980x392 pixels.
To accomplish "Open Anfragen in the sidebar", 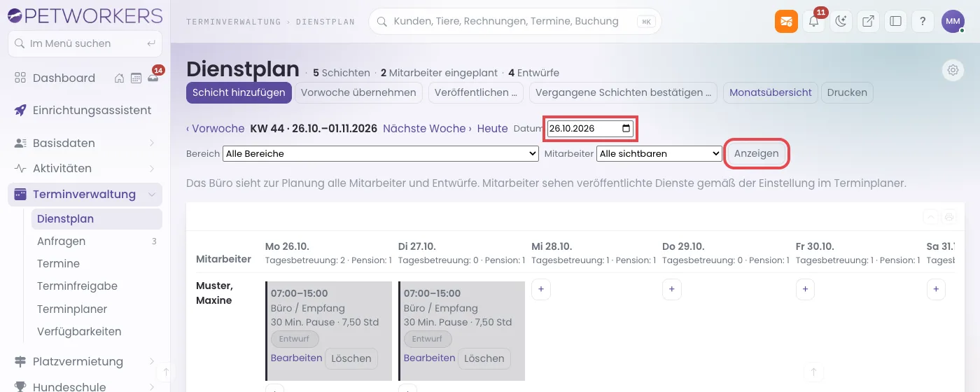I will tap(97, 241).
